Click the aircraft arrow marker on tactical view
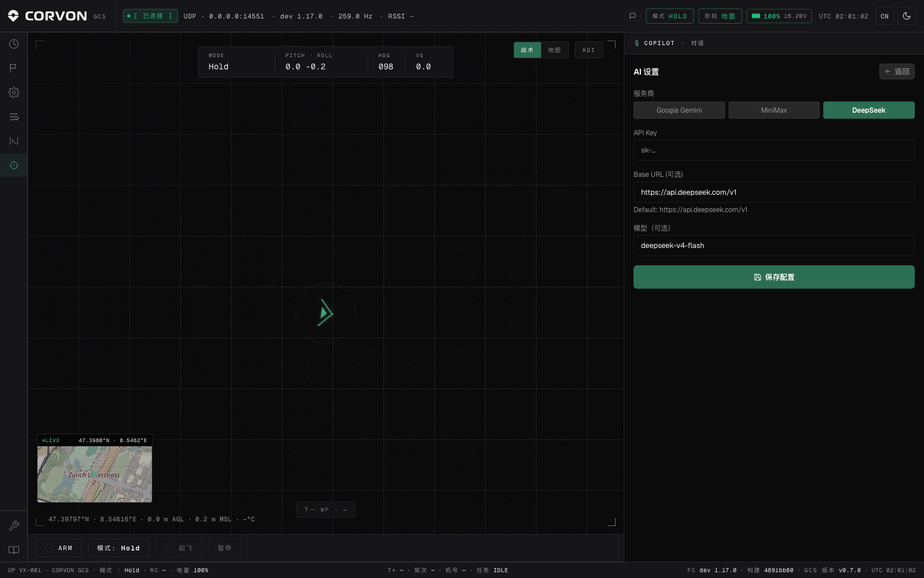 click(x=325, y=313)
